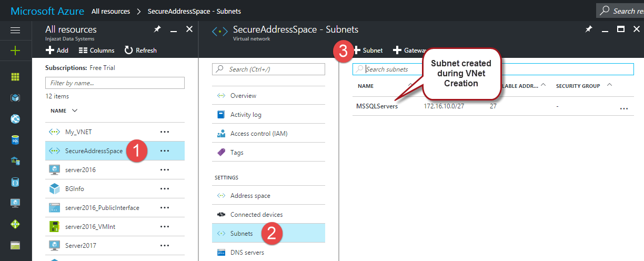Pin the All resources blade
Screen dimensions: 644x261
click(x=157, y=29)
